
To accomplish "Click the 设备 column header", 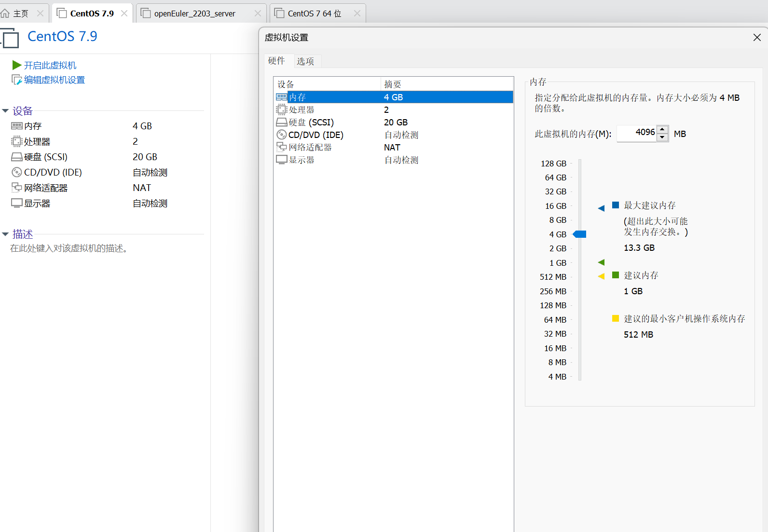I will (328, 84).
